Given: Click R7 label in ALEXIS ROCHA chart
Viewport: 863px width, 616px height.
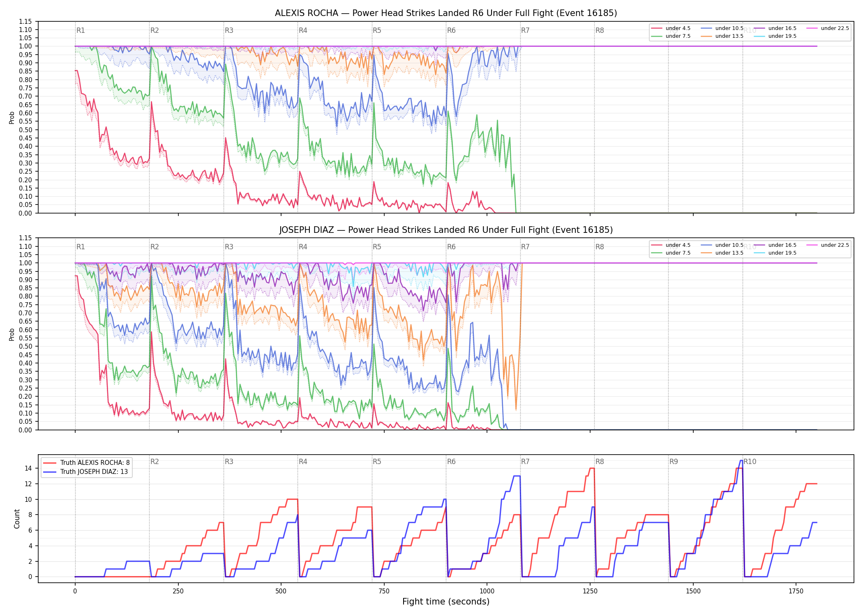Looking at the screenshot, I should [x=525, y=30].
